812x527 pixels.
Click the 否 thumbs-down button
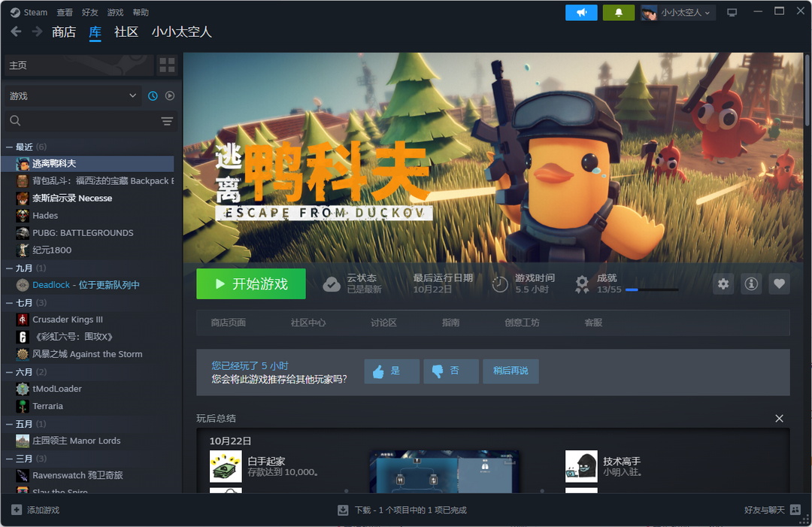coord(451,371)
